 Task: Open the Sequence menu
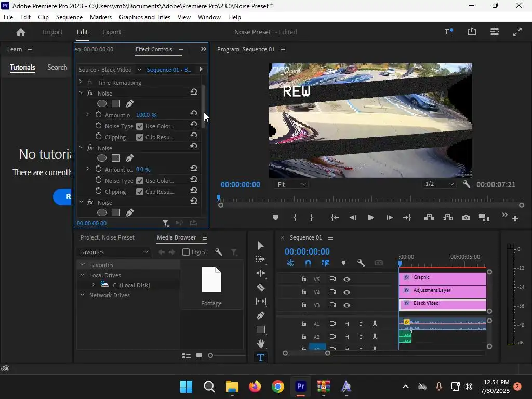pyautogui.click(x=69, y=17)
